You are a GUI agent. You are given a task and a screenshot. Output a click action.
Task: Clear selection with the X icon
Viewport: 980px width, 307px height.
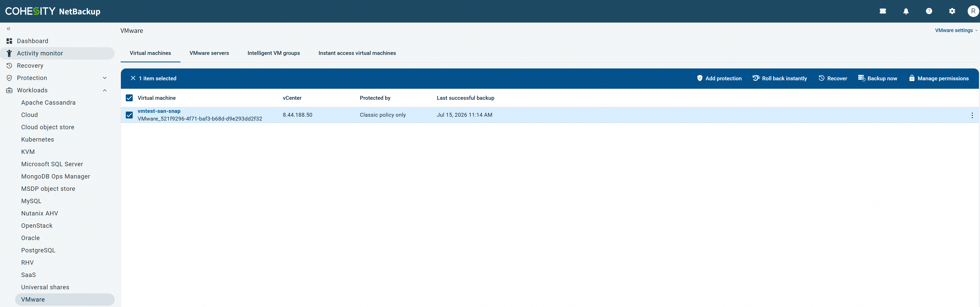pyautogui.click(x=133, y=78)
